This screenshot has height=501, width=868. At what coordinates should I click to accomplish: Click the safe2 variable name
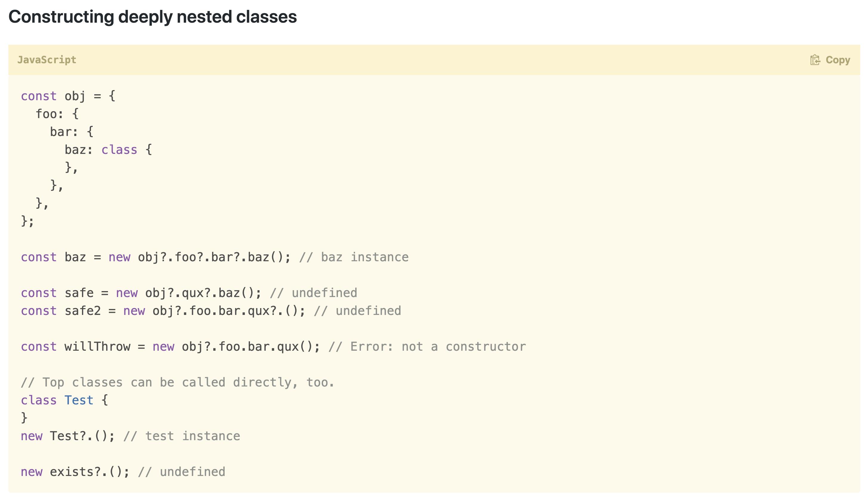pyautogui.click(x=83, y=311)
